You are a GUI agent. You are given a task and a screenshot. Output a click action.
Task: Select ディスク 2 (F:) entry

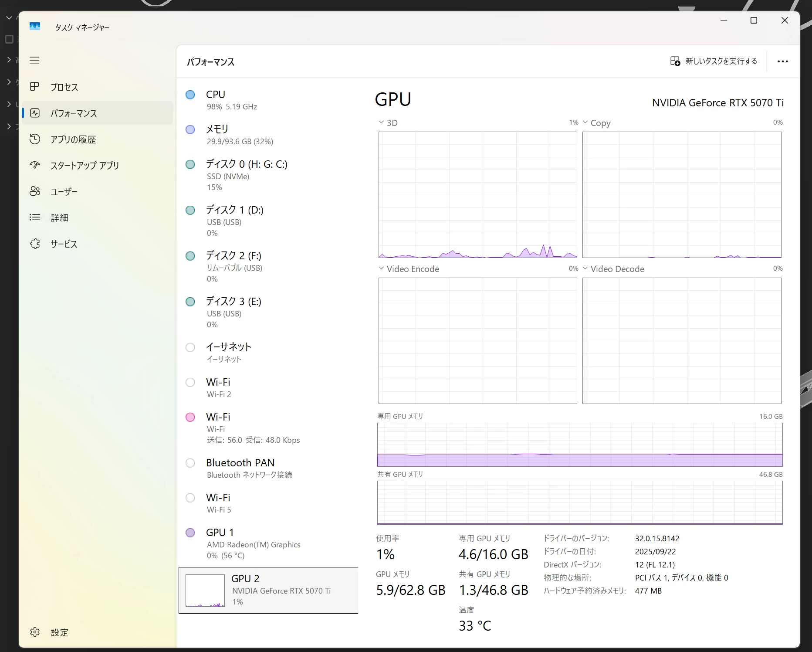pyautogui.click(x=268, y=267)
